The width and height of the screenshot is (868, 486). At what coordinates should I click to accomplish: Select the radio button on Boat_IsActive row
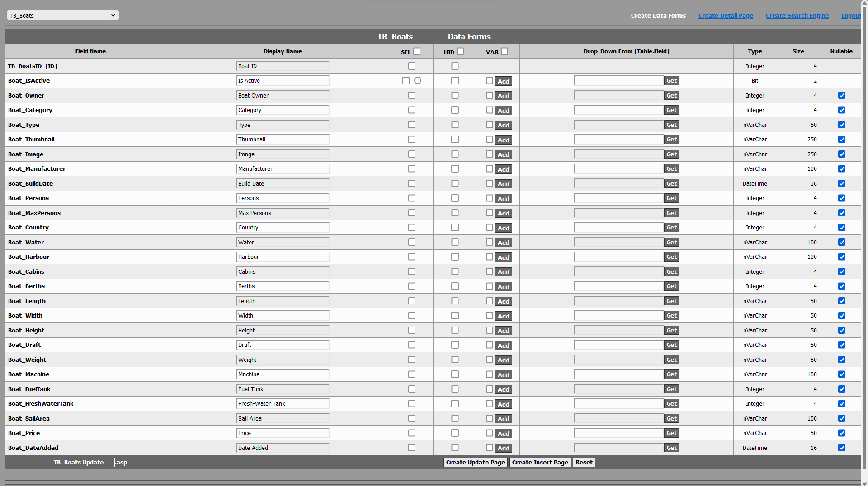pos(418,80)
